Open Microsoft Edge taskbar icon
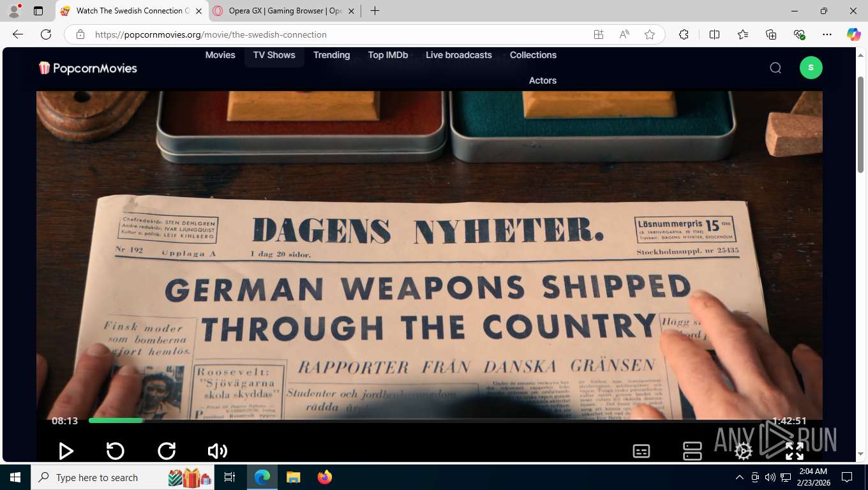The height and width of the screenshot is (490, 868). point(262,477)
